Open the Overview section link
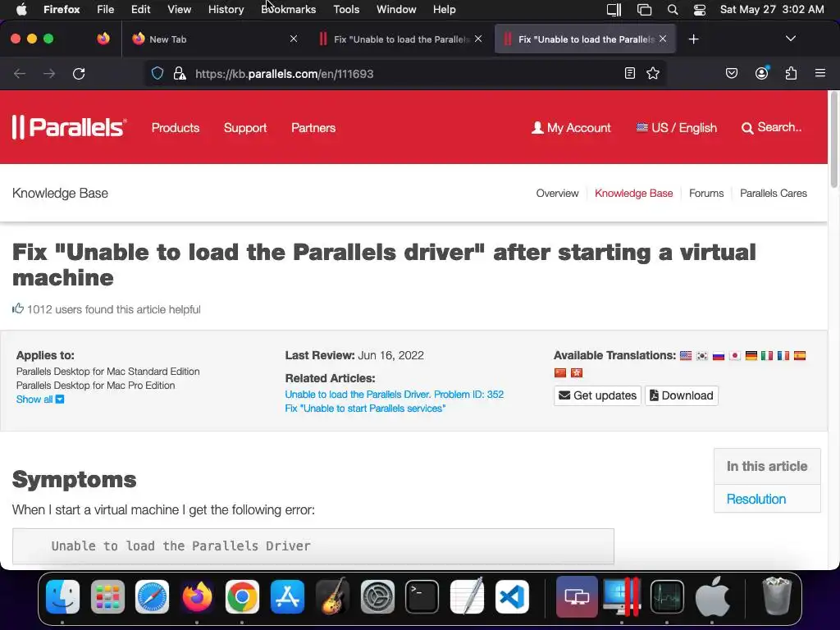 coord(557,194)
